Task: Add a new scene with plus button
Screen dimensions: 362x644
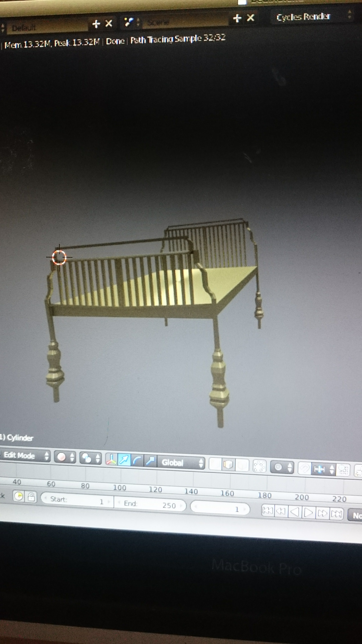Action: (x=237, y=18)
